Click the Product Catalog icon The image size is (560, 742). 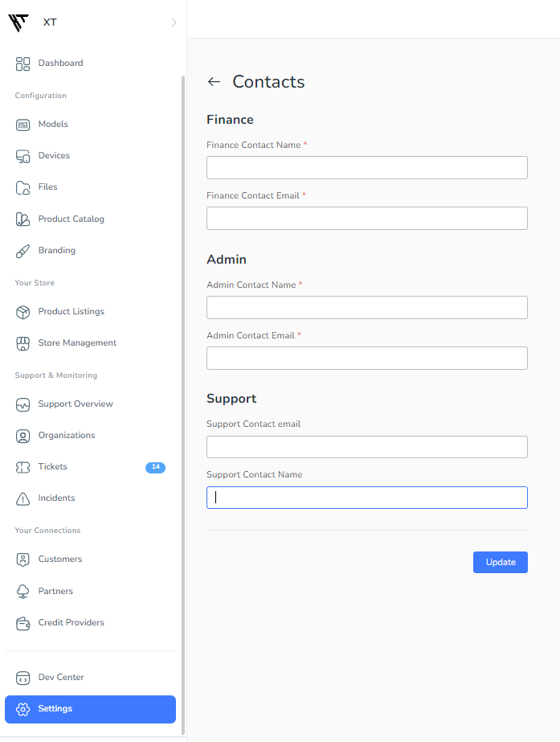(22, 219)
